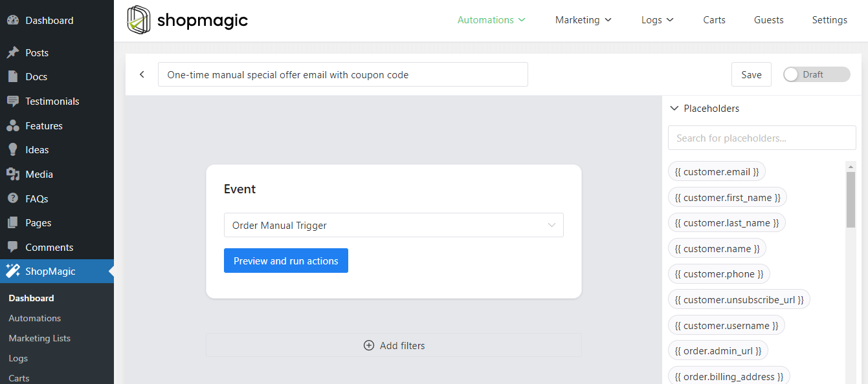Open the Logs top menu

[x=658, y=20]
